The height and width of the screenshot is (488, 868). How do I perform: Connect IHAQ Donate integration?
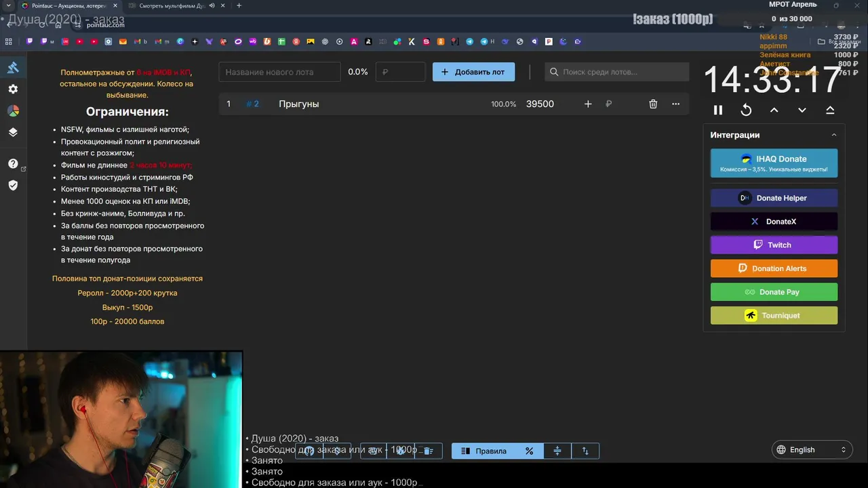(x=774, y=163)
